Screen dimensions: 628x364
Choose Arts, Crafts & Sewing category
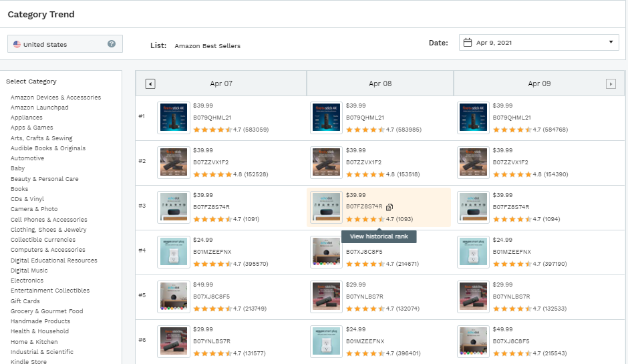click(41, 138)
